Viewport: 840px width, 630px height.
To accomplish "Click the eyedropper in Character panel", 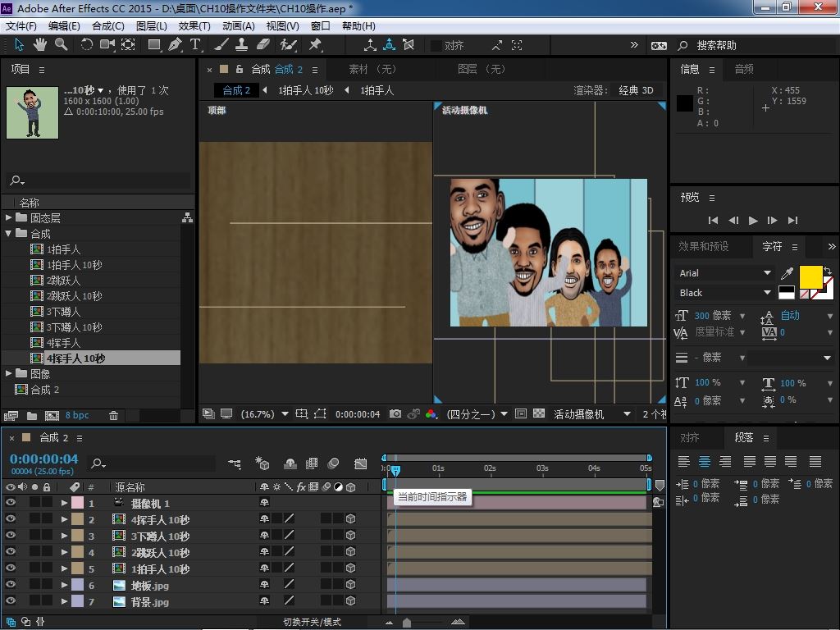I will [x=787, y=273].
